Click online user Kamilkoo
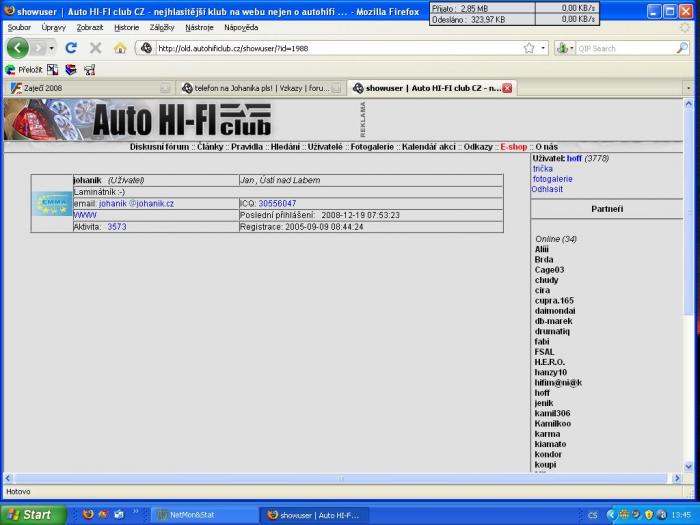This screenshot has width=700, height=525. point(553,424)
